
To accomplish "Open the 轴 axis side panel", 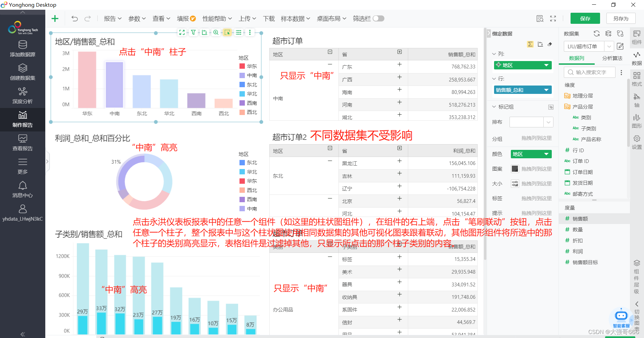I will (637, 101).
